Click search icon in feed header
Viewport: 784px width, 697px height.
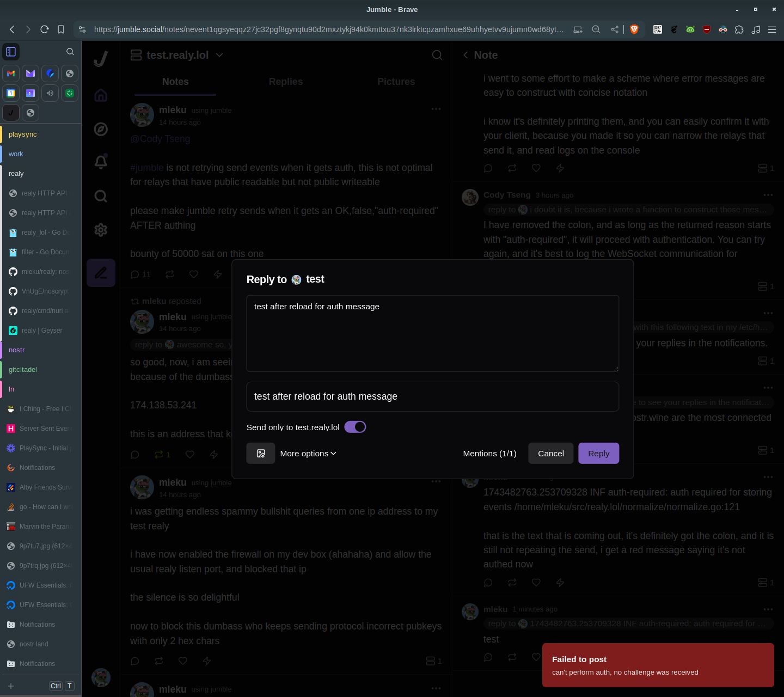point(437,55)
